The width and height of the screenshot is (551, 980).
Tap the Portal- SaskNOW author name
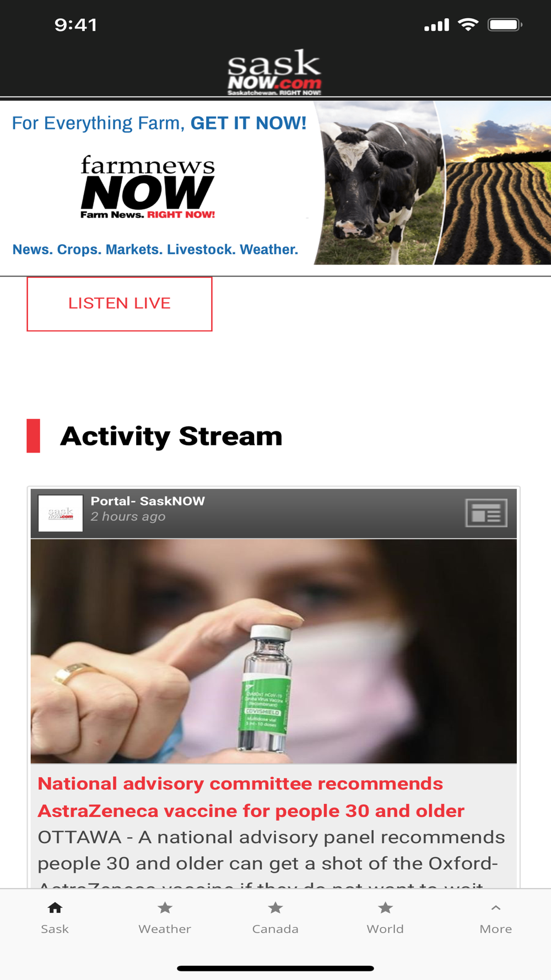[148, 501]
